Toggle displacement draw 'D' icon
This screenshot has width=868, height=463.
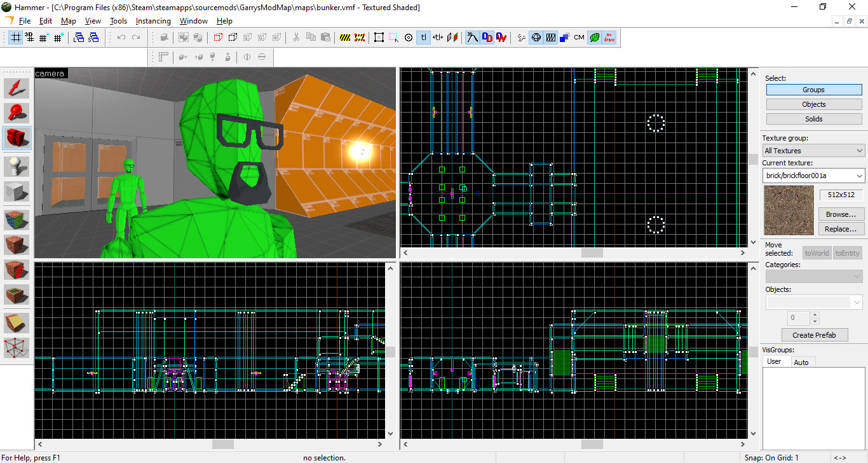[487, 38]
